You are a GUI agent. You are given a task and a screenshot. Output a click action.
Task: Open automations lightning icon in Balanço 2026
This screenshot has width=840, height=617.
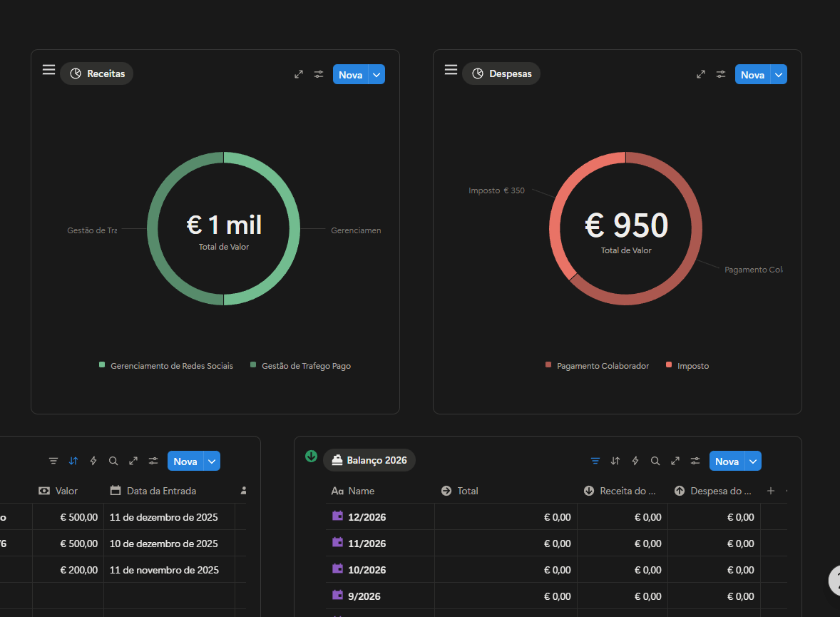click(x=635, y=461)
